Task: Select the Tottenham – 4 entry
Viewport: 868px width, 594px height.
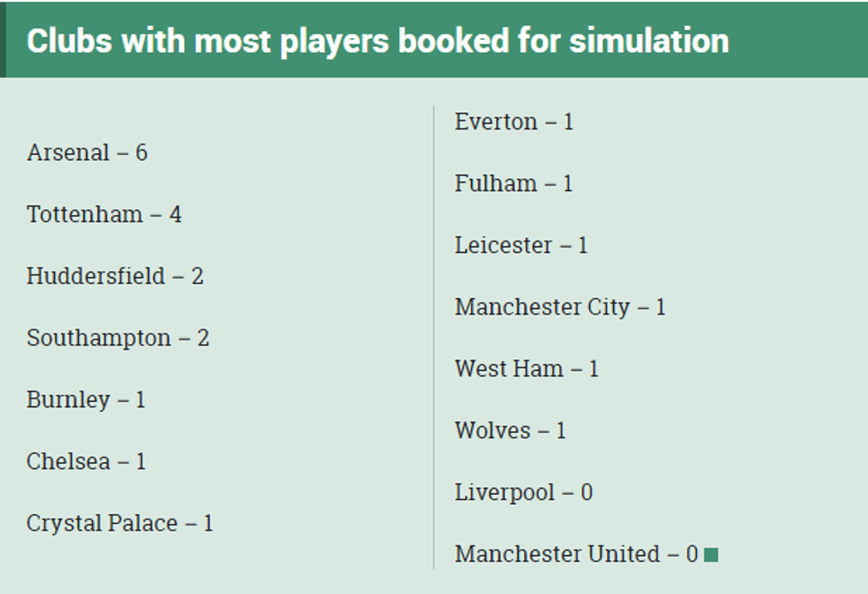Action: point(104,215)
